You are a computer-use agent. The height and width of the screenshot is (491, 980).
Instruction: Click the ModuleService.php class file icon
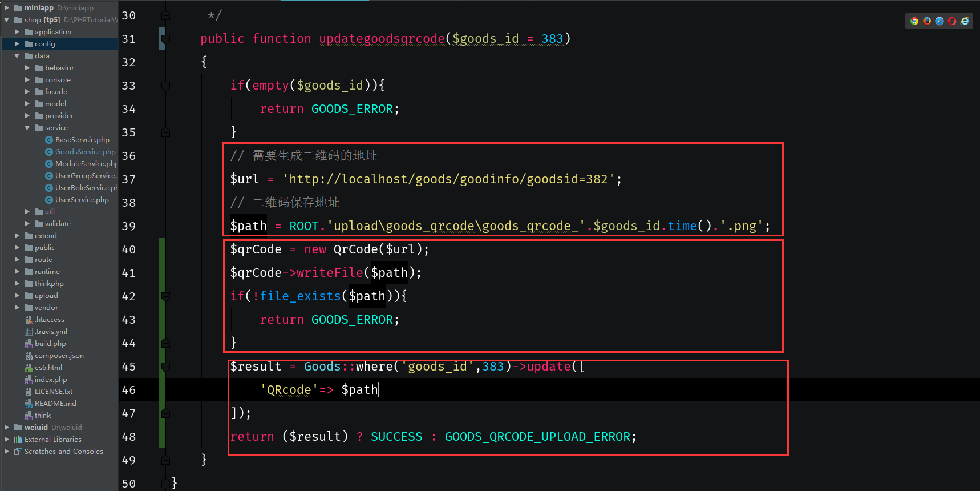pyautogui.click(x=49, y=164)
